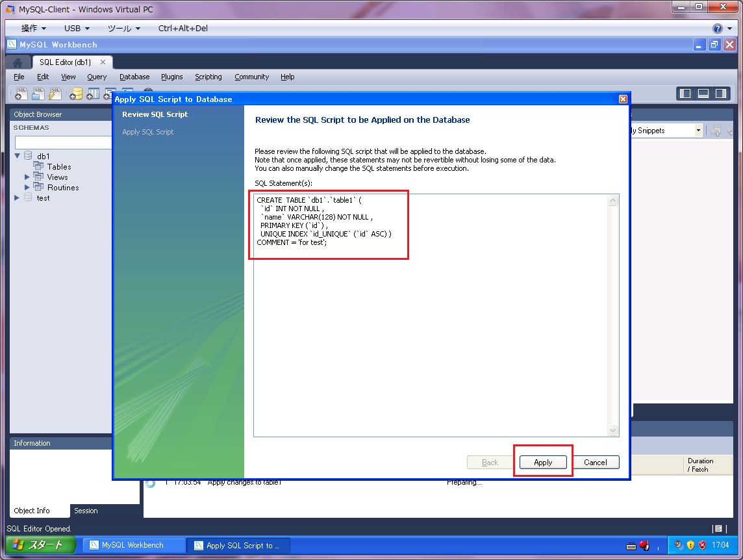The height and width of the screenshot is (560, 743).
Task: Switch to Apply SQL Script taskbar button
Action: coord(238,545)
